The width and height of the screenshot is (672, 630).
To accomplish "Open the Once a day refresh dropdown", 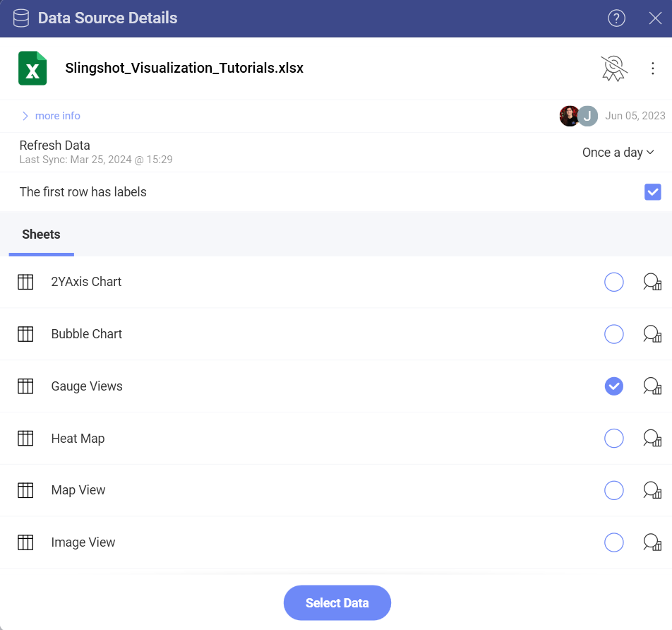I will [x=618, y=153].
